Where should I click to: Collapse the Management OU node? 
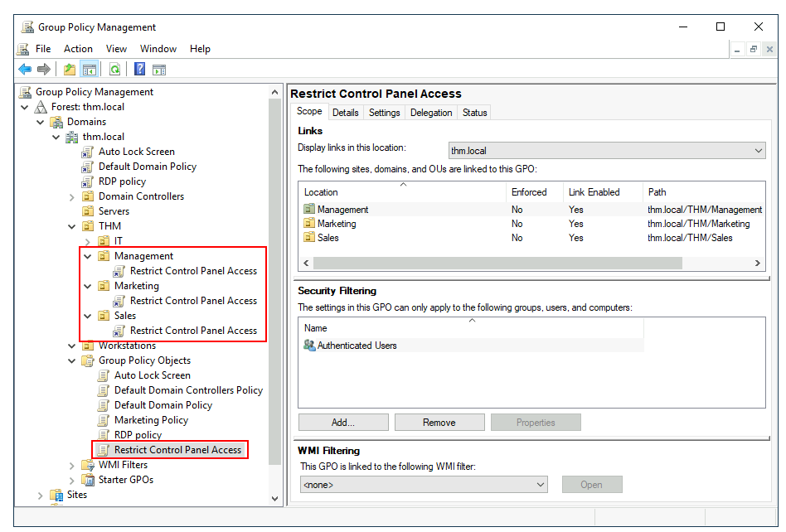[88, 256]
